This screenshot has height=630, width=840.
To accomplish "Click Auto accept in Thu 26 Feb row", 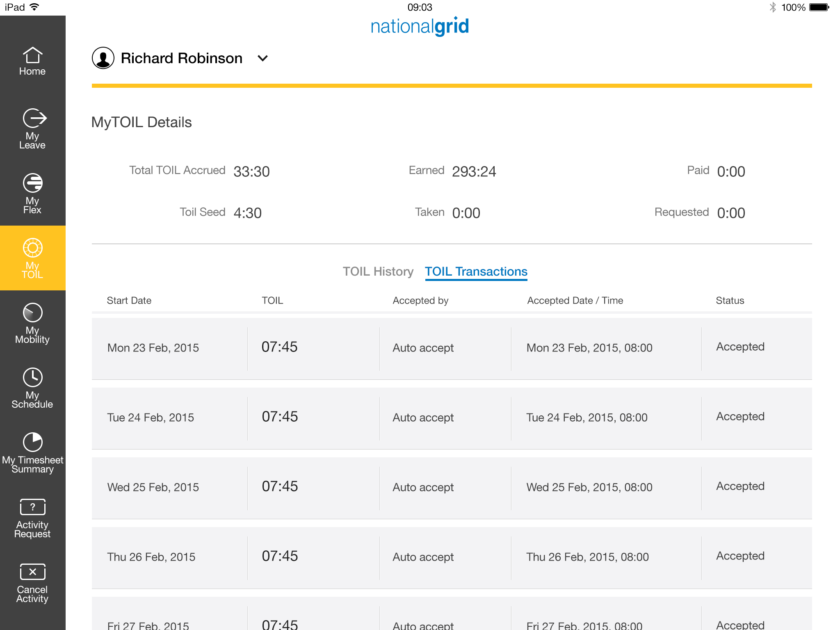I will pos(423,557).
